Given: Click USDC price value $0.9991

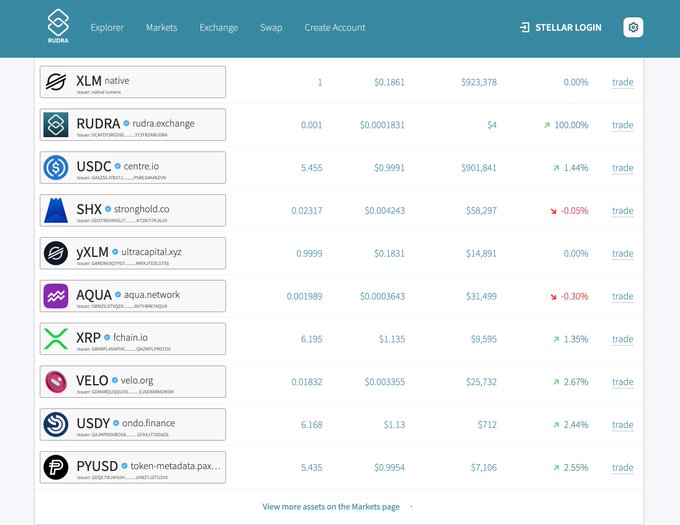Looking at the screenshot, I should pos(389,168).
